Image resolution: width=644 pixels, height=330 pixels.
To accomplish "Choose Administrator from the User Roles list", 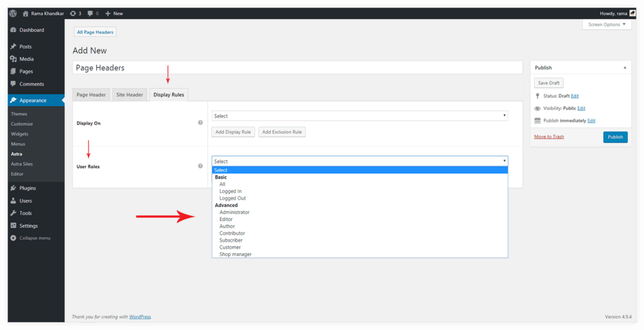I will 234,212.
